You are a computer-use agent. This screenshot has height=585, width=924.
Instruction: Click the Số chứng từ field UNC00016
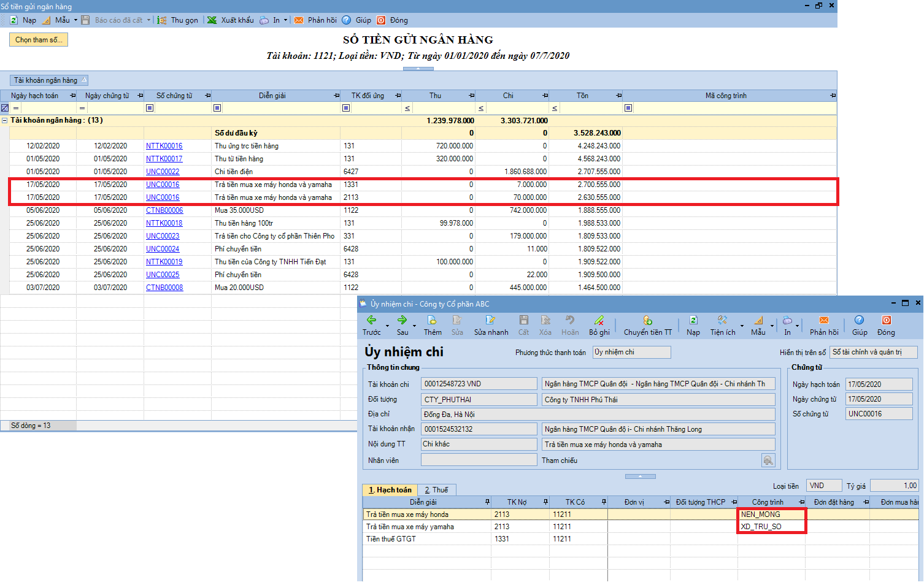pyautogui.click(x=879, y=414)
